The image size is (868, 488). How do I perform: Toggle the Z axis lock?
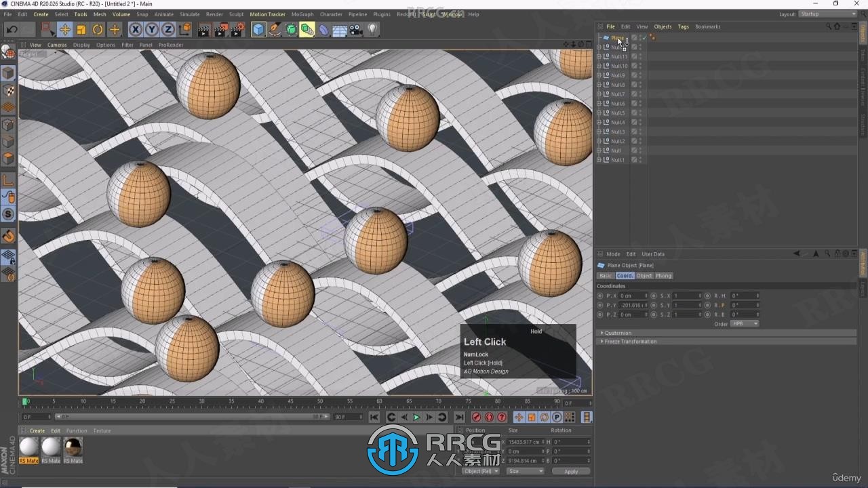click(x=167, y=29)
